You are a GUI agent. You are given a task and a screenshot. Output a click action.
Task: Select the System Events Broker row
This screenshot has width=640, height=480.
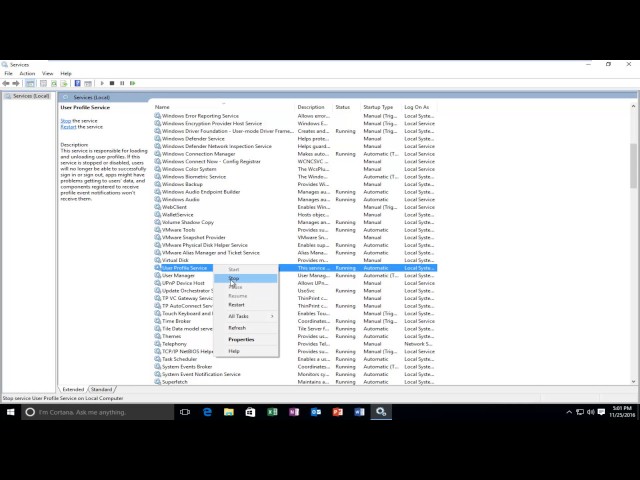coord(296,367)
